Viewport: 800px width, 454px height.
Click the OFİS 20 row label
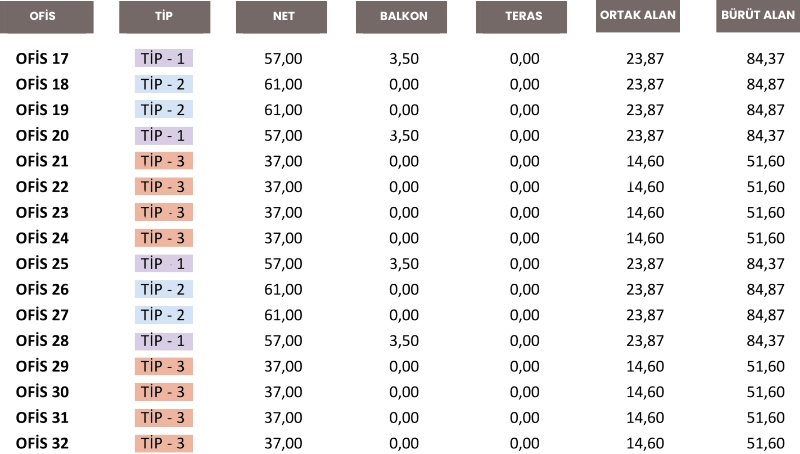[43, 135]
